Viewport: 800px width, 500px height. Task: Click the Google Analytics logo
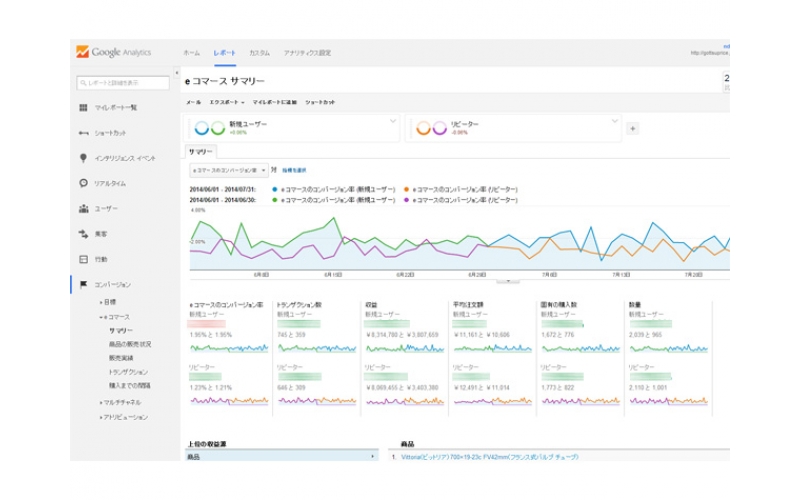click(111, 52)
